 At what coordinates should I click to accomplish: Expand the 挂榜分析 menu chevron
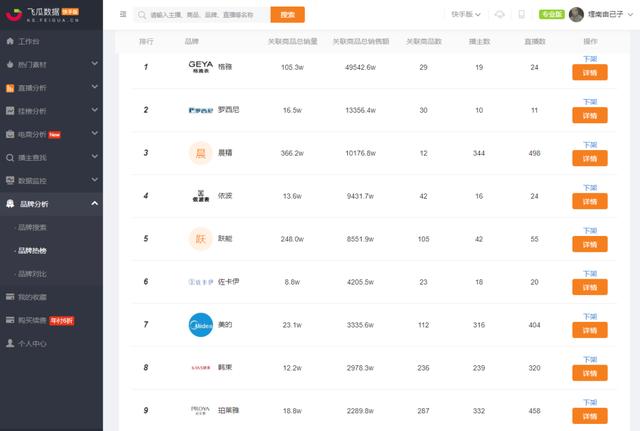click(95, 110)
